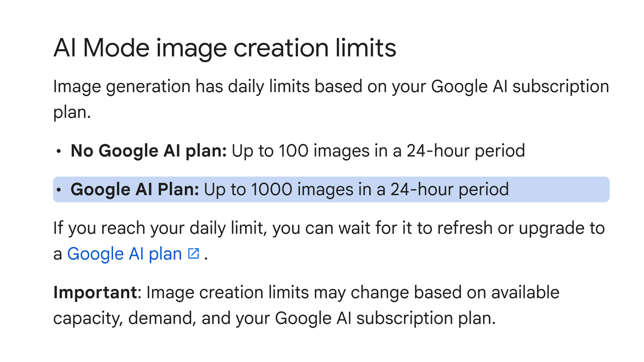The height and width of the screenshot is (362, 644).
Task: Click the line starting capacity, demand
Action: [x=274, y=319]
